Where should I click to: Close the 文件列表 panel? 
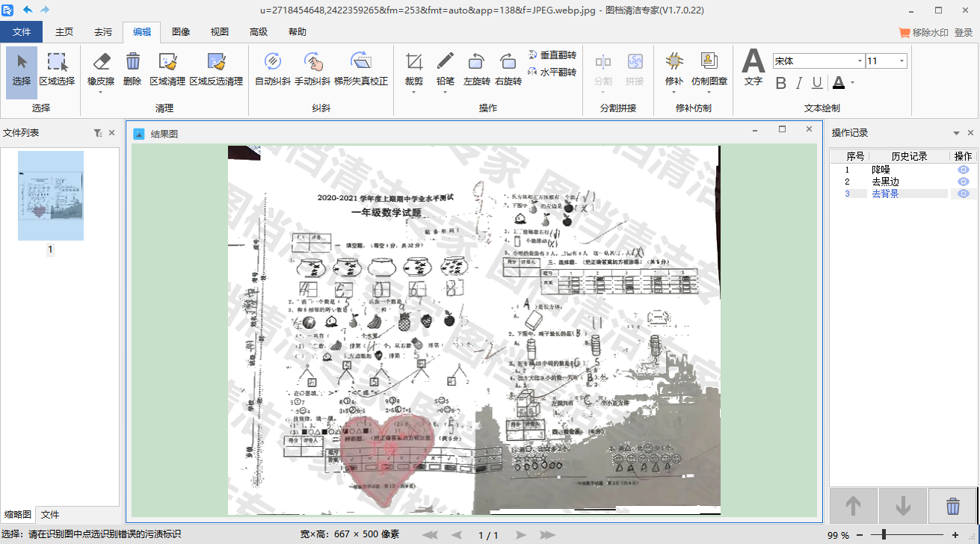(x=111, y=133)
